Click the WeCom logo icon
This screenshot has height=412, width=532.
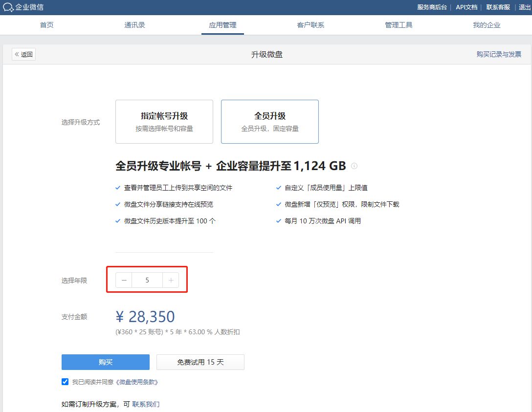pos(8,7)
